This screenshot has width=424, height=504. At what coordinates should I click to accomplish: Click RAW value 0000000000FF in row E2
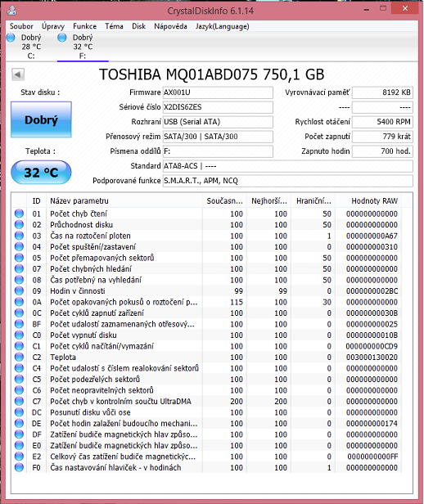point(372,457)
